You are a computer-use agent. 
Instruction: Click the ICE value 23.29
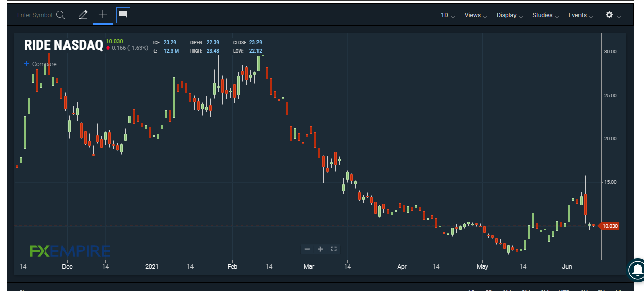click(x=170, y=43)
